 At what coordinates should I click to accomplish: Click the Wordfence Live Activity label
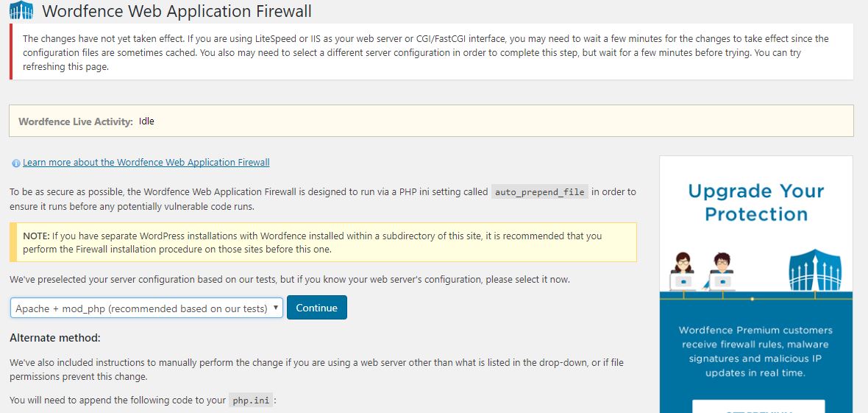tap(76, 121)
